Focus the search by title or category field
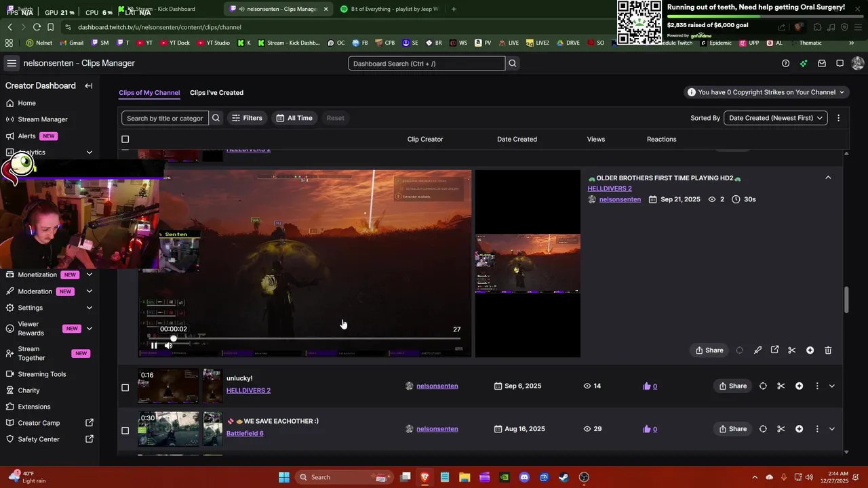The height and width of the screenshot is (488, 868). [x=165, y=118]
